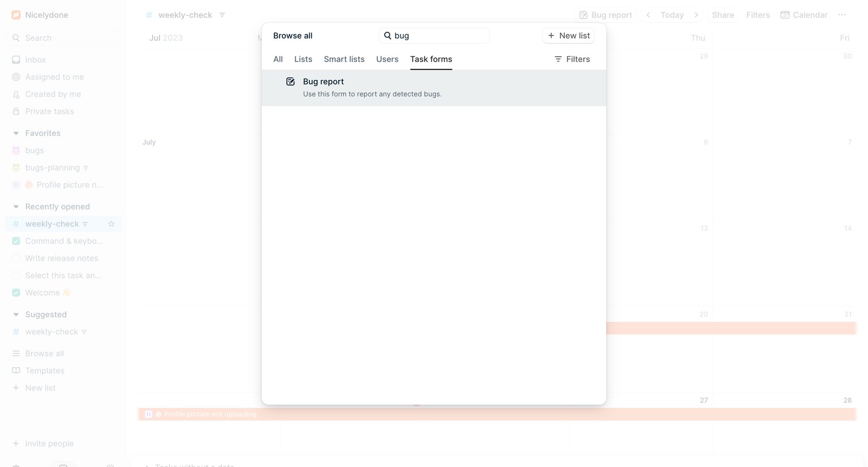Click the sidebar Search field
Screen dimensions: 868x467
(x=63, y=38)
